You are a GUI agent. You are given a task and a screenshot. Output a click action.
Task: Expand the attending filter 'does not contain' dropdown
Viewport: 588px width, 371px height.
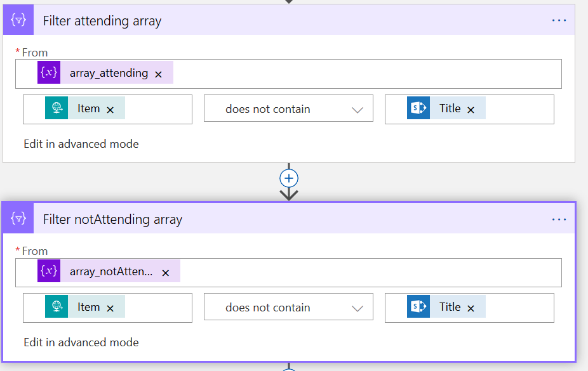click(x=357, y=110)
